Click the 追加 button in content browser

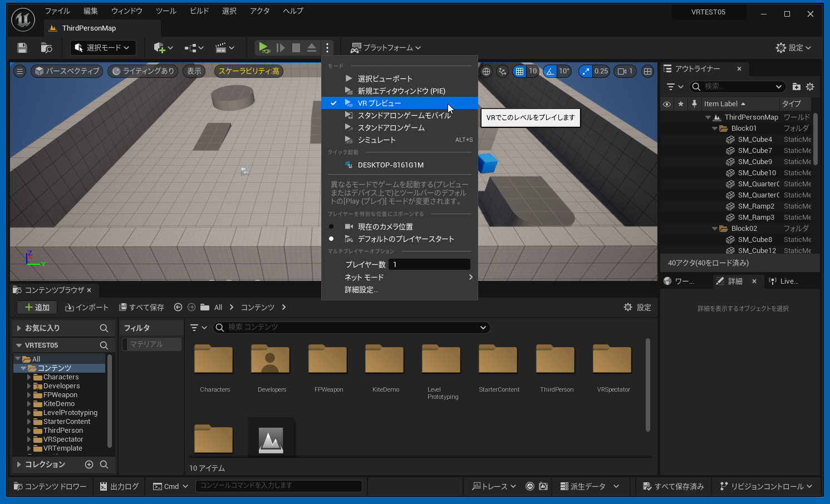tap(37, 308)
